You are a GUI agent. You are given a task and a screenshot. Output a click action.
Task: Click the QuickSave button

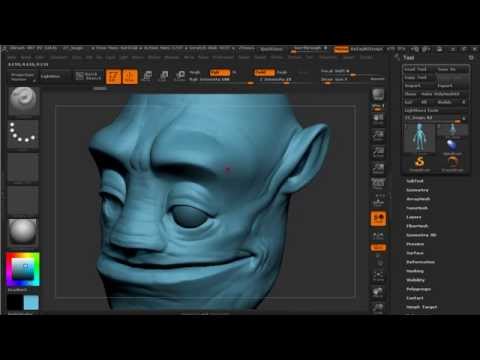(x=271, y=49)
